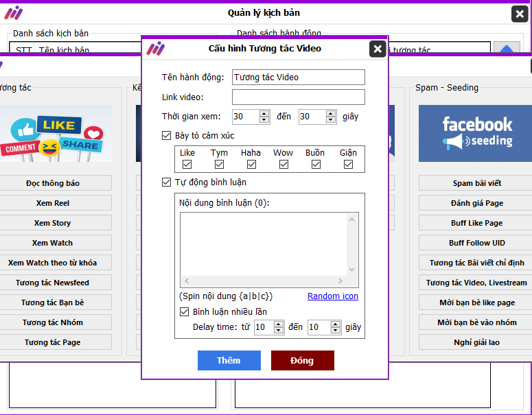The width and height of the screenshot is (532, 415).
Task: Disable the Tự động bình luận checkbox
Action: [167, 182]
